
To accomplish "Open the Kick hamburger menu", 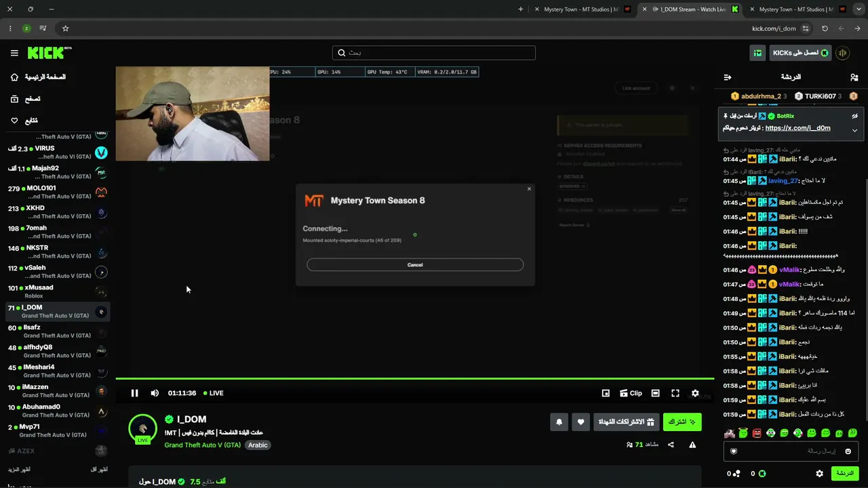I will coord(14,53).
